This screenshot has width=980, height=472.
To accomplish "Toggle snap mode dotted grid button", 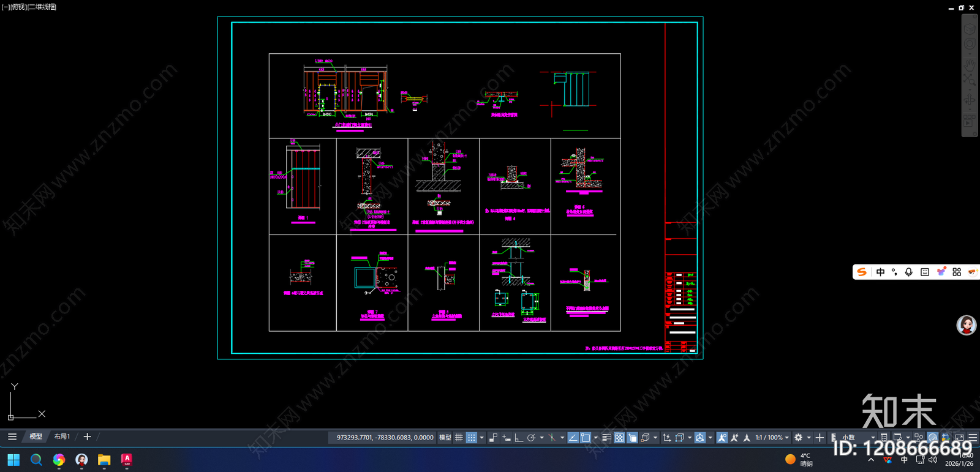I will (x=471, y=438).
